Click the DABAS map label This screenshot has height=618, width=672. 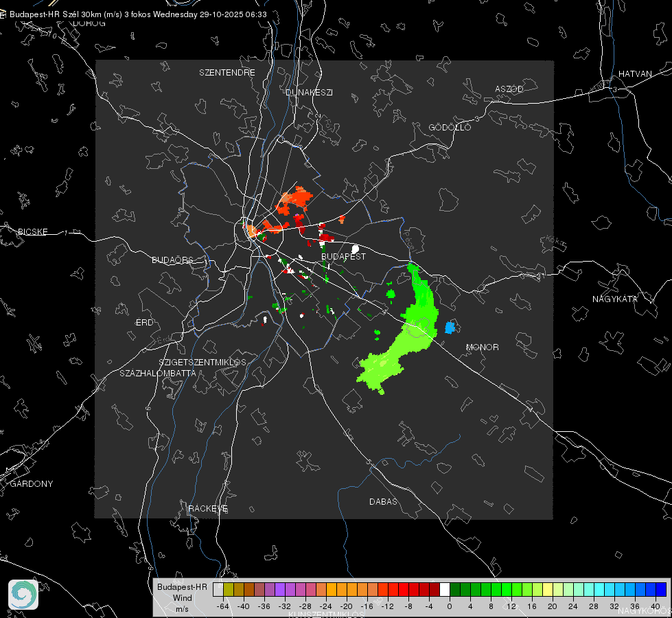pos(383,501)
